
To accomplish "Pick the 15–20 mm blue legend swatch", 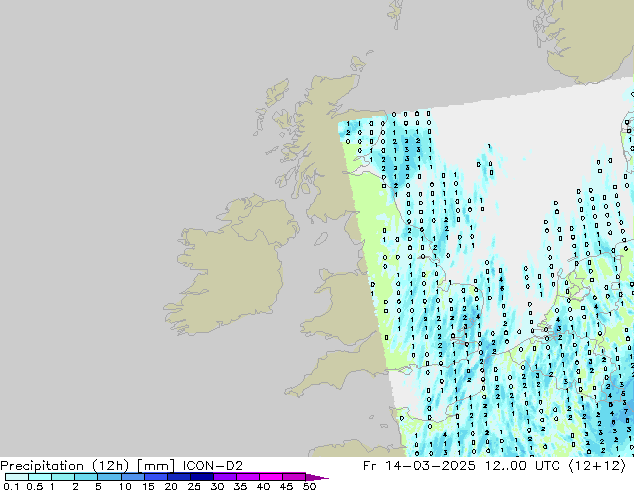I will click(x=155, y=477).
